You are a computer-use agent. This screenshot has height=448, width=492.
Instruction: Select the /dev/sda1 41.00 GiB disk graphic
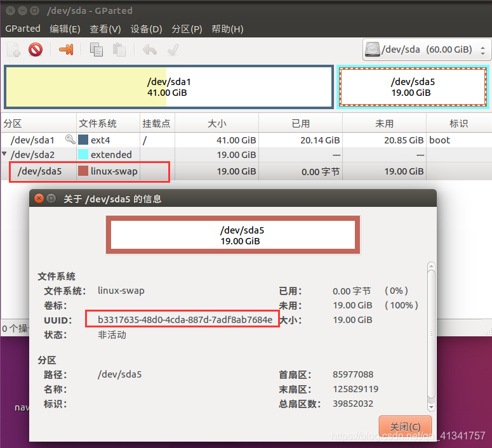pyautogui.click(x=169, y=87)
